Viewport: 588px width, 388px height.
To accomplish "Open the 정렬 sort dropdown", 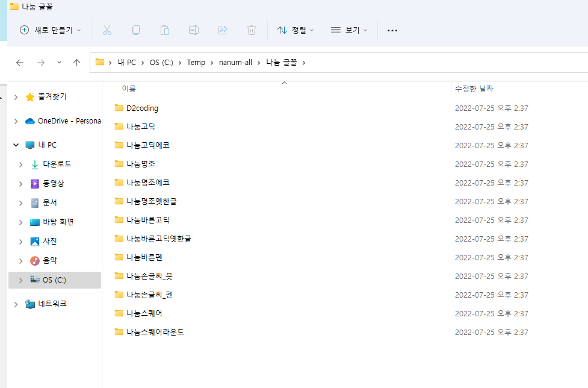I will point(296,30).
